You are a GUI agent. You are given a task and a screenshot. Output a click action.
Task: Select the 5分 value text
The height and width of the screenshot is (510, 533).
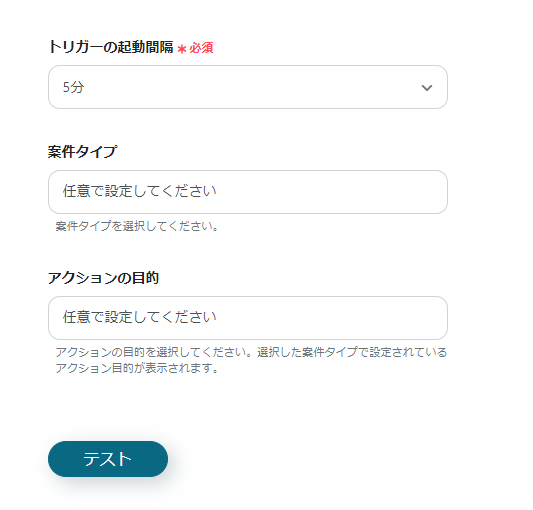point(73,87)
